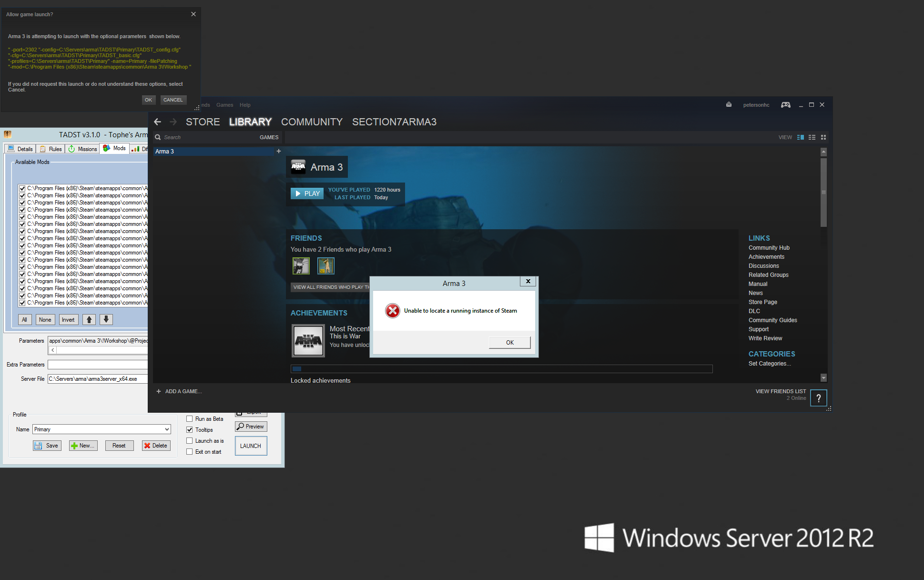This screenshot has height=580, width=924.
Task: Toggle the Tooltips checkbox
Action: [190, 429]
